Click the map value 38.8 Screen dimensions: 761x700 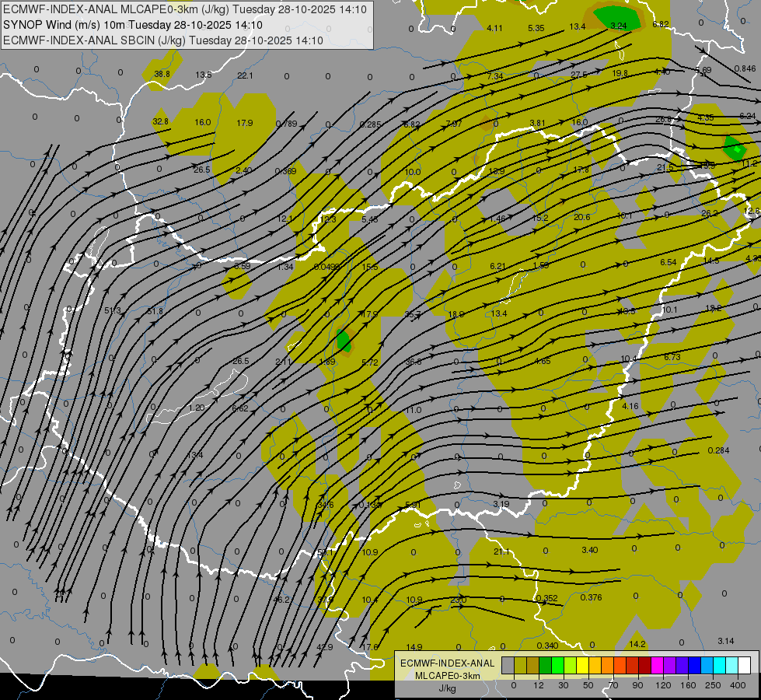[x=162, y=75]
